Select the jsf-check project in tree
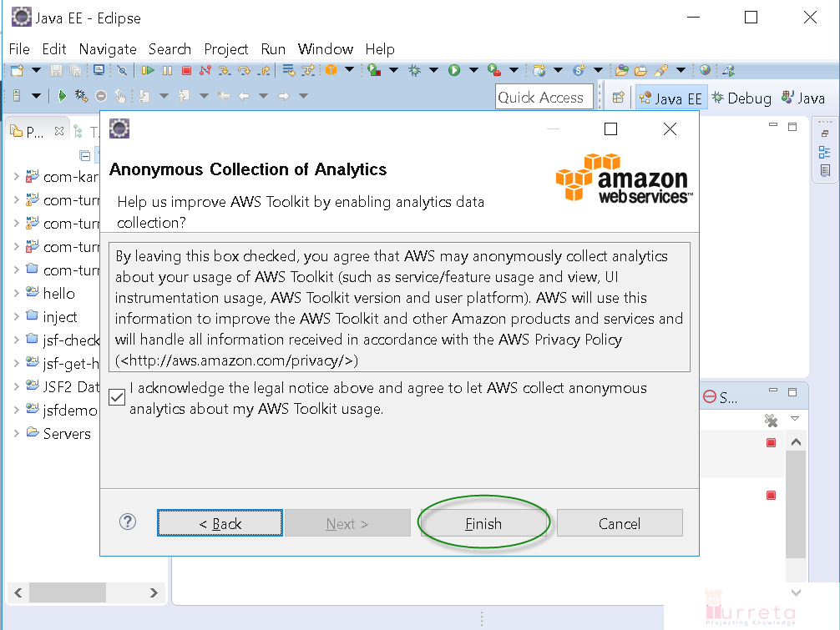840x630 pixels. click(x=63, y=340)
